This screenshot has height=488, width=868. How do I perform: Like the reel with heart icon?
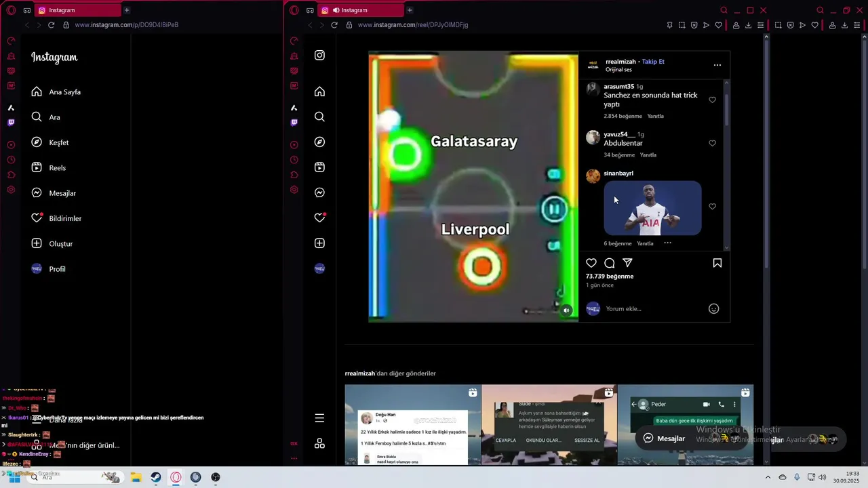(591, 263)
